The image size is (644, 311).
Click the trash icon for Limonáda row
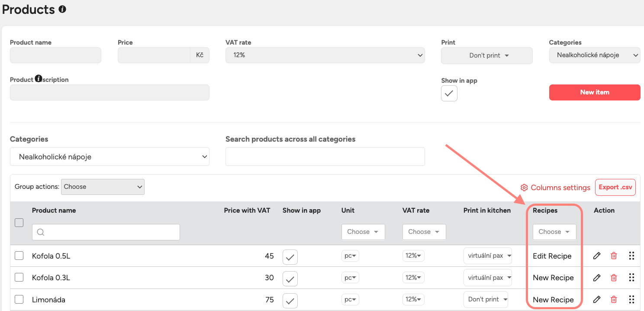pyautogui.click(x=614, y=299)
